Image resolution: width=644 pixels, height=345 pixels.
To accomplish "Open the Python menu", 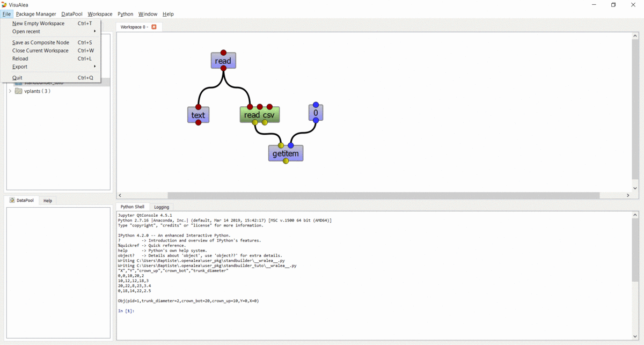I will (126, 14).
